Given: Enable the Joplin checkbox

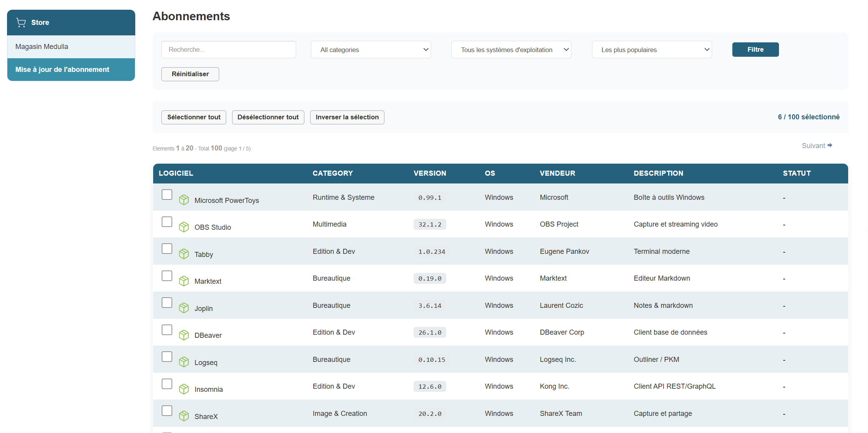Looking at the screenshot, I should pyautogui.click(x=167, y=303).
